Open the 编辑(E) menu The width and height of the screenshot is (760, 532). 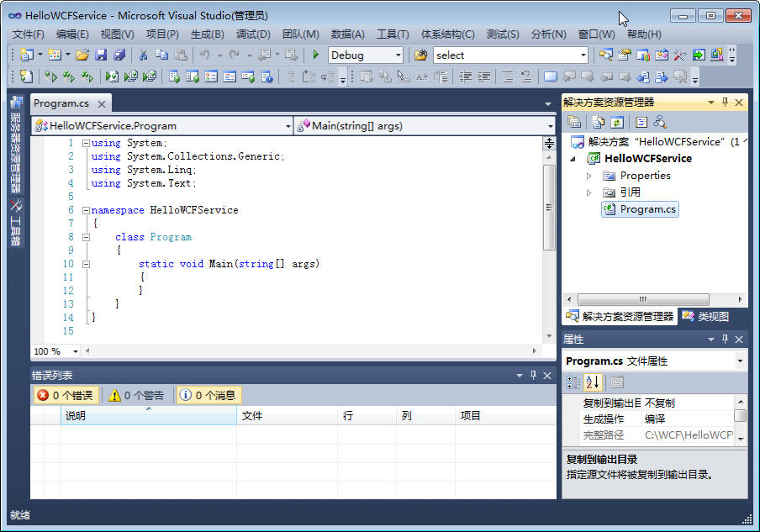(72, 34)
